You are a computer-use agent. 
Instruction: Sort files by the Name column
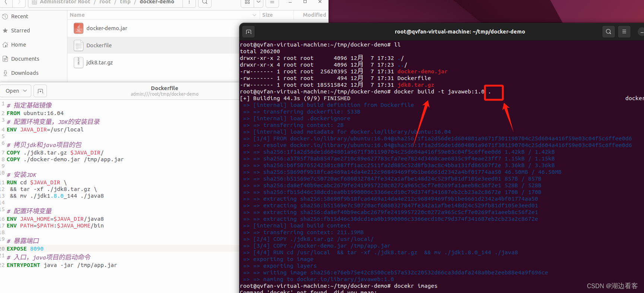point(77,15)
